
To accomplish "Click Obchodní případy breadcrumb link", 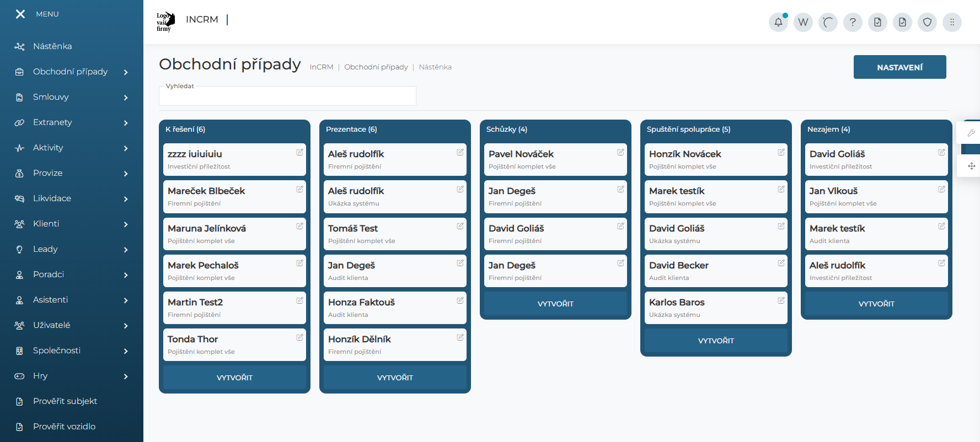I will point(376,67).
